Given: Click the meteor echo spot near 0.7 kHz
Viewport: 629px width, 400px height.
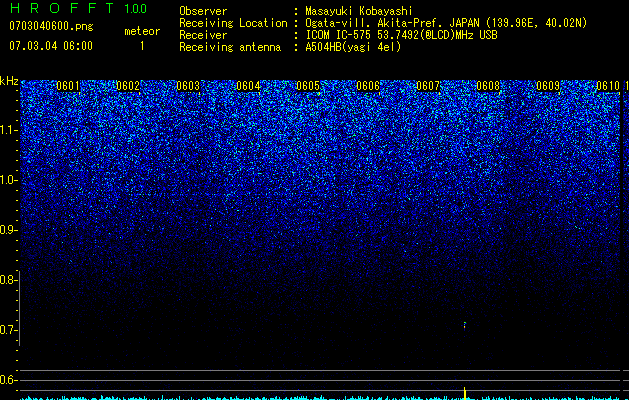Looking at the screenshot, I should coord(465,325).
